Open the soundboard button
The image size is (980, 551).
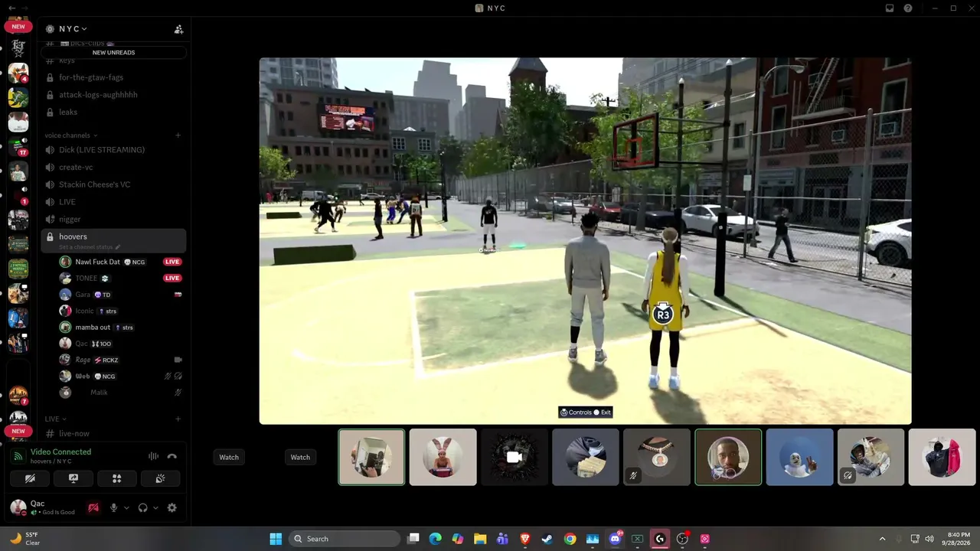coord(160,478)
